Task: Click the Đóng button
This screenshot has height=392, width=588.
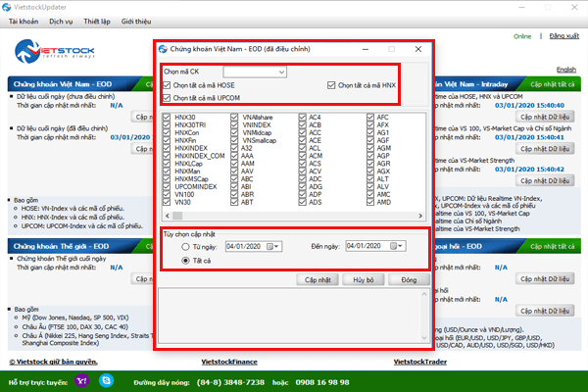Action: (x=409, y=280)
